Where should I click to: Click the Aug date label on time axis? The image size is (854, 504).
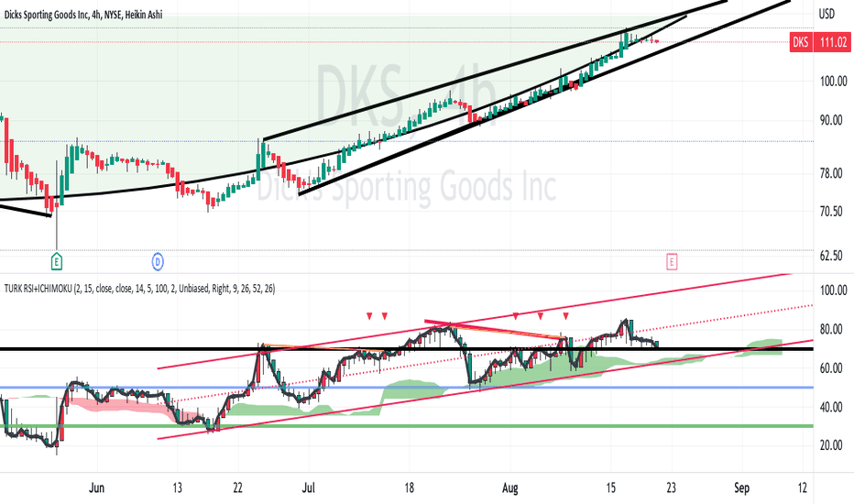click(x=509, y=488)
